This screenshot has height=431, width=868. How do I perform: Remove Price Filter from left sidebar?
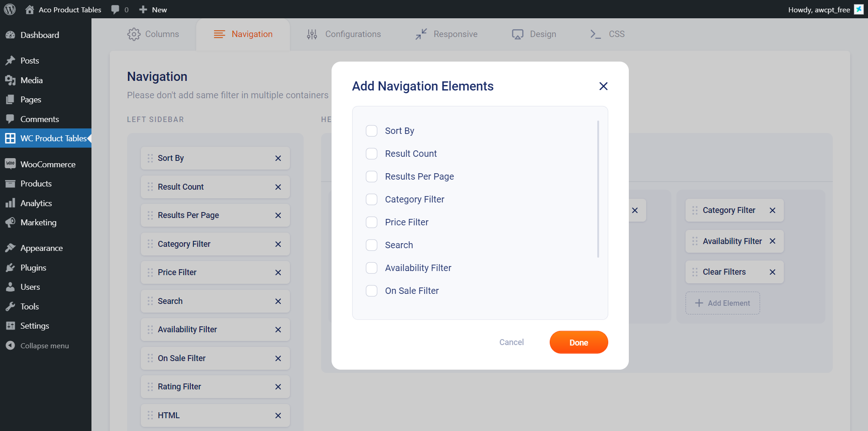(x=278, y=272)
